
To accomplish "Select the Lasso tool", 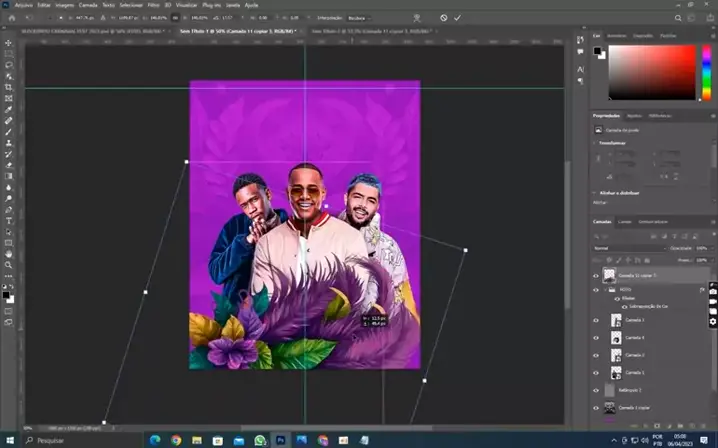I will pyautogui.click(x=9, y=65).
